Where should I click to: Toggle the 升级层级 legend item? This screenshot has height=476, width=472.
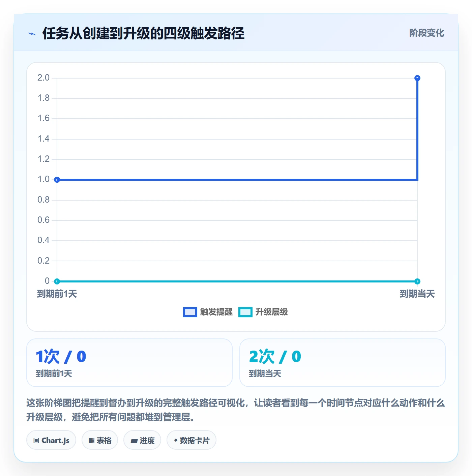click(263, 312)
